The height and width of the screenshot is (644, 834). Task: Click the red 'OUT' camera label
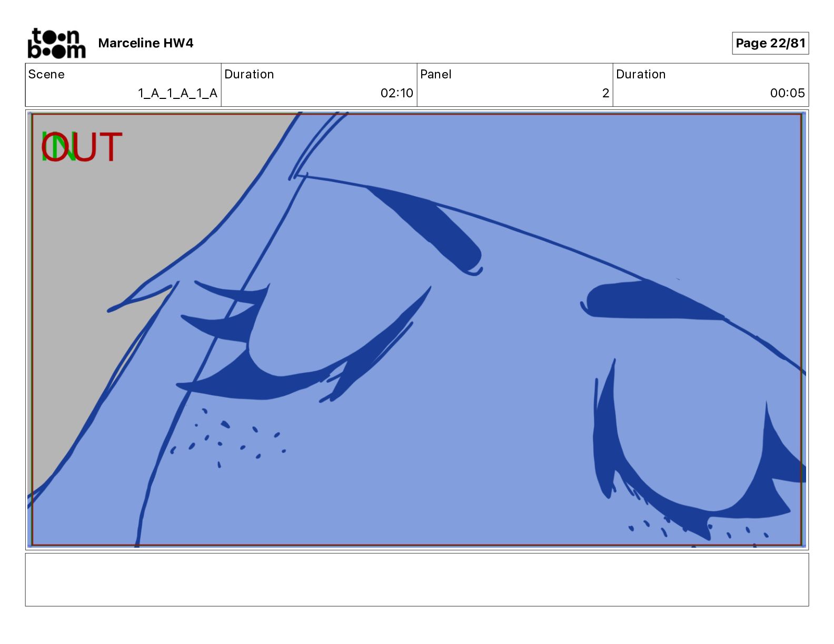(x=82, y=147)
